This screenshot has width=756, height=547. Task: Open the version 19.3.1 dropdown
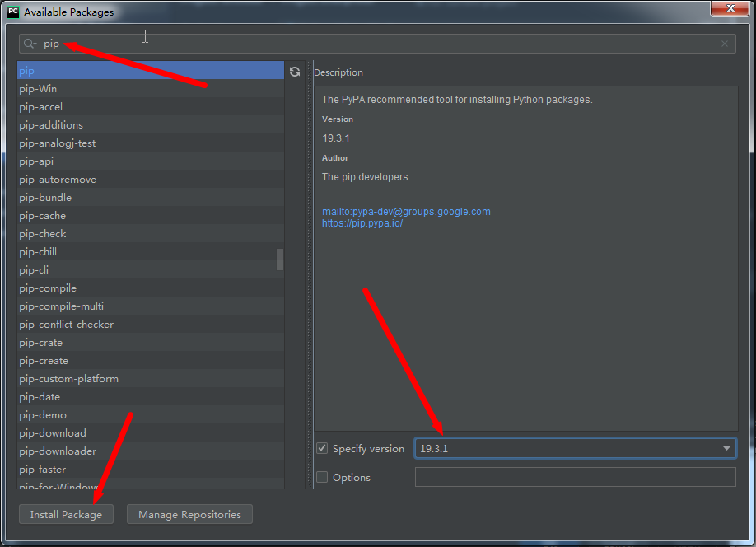click(x=726, y=449)
